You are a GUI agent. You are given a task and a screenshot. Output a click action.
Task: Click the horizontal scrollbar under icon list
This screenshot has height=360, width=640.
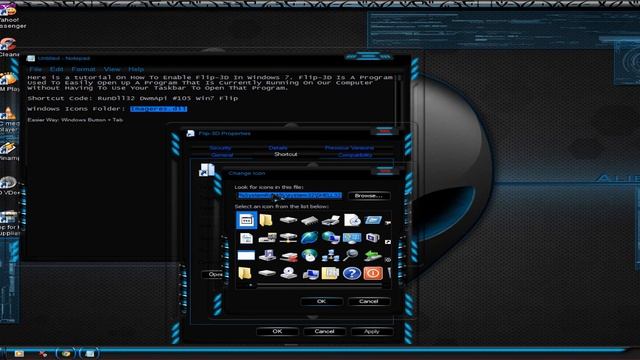click(x=313, y=285)
